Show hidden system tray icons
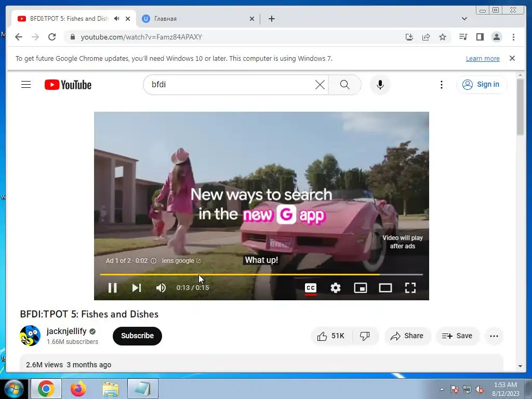532x399 pixels. click(x=442, y=389)
